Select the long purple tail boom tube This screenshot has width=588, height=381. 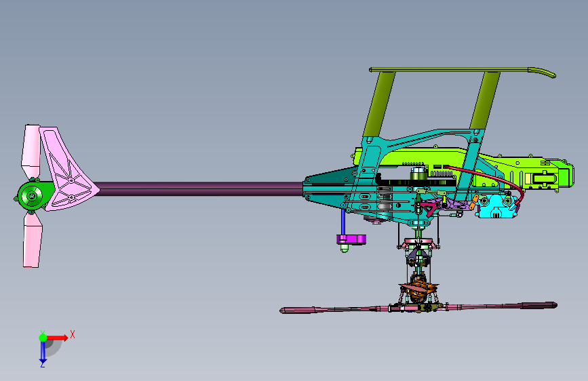pos(201,189)
